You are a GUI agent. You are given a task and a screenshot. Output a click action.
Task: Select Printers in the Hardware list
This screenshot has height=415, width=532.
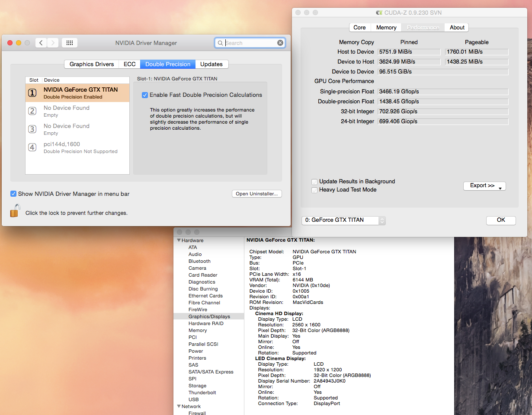pyautogui.click(x=197, y=358)
